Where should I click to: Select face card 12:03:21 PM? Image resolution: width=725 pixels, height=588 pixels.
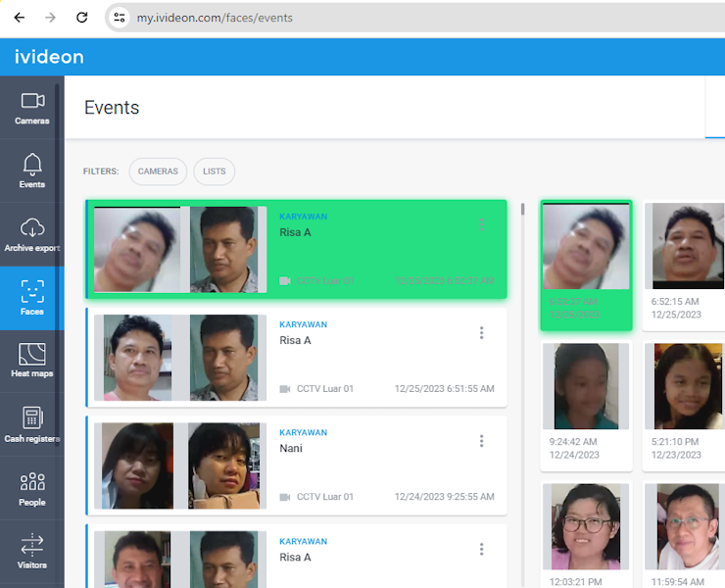(x=586, y=534)
